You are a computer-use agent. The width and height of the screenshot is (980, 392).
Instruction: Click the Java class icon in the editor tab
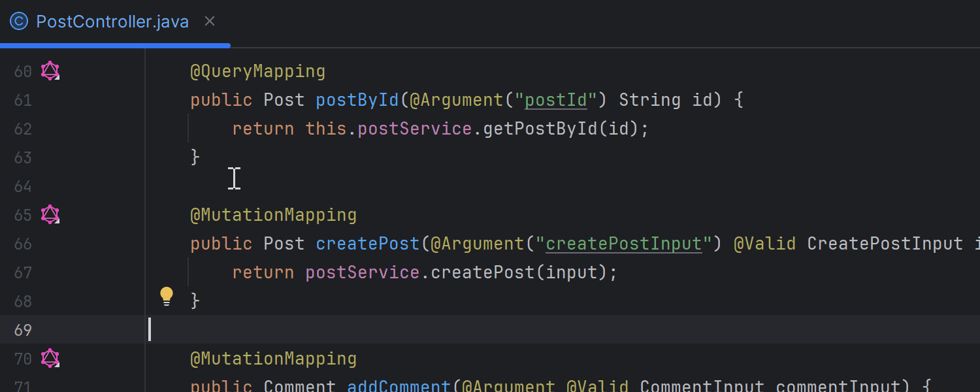[18, 21]
